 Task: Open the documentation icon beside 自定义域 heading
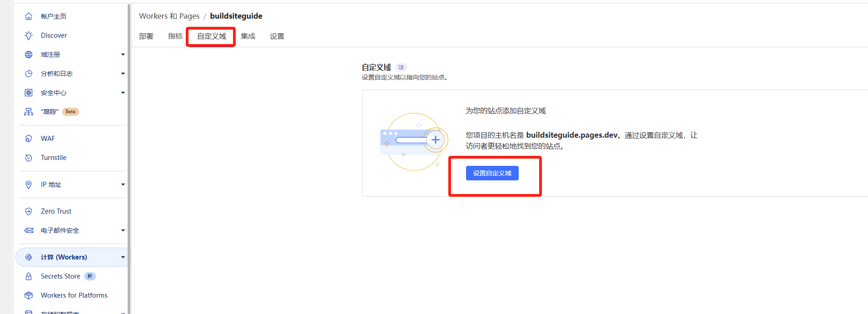point(401,67)
